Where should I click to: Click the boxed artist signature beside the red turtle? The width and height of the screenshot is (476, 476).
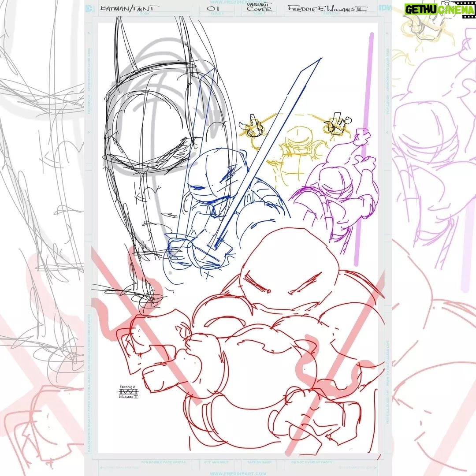pos(129,392)
